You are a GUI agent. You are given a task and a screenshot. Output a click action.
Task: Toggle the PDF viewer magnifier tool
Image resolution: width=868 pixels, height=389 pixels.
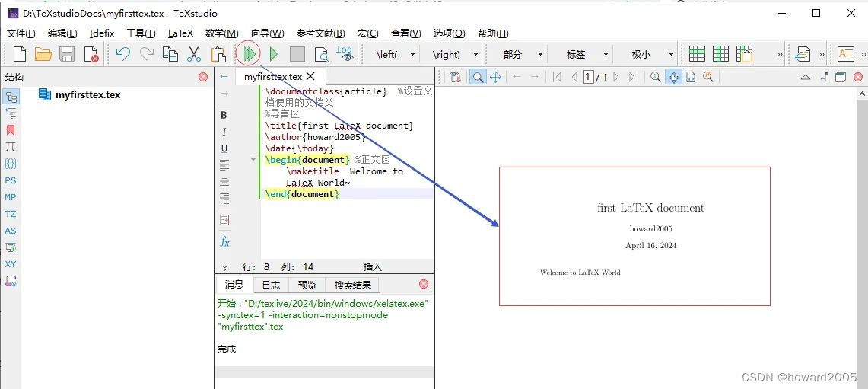[478, 77]
